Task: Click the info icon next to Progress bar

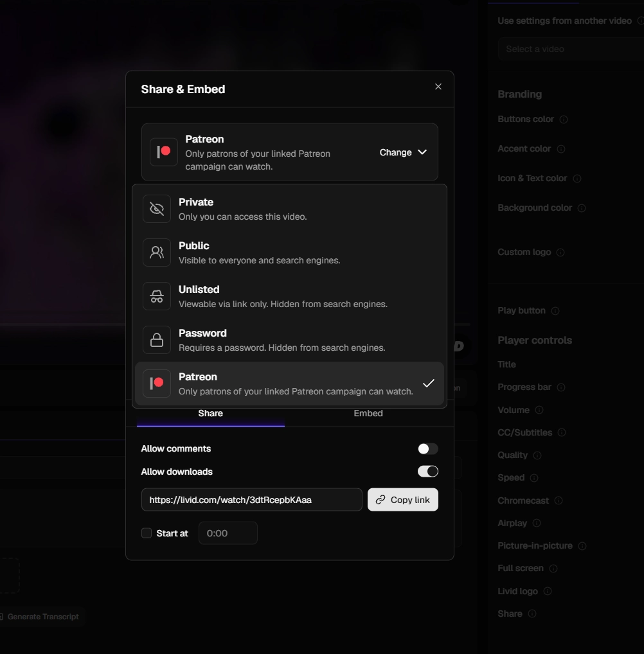Action: (561, 387)
